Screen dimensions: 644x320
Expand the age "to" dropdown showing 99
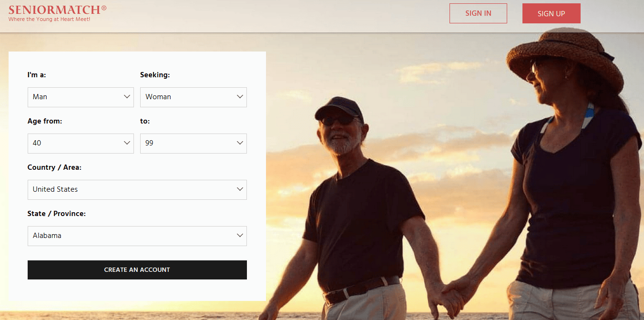coord(194,144)
